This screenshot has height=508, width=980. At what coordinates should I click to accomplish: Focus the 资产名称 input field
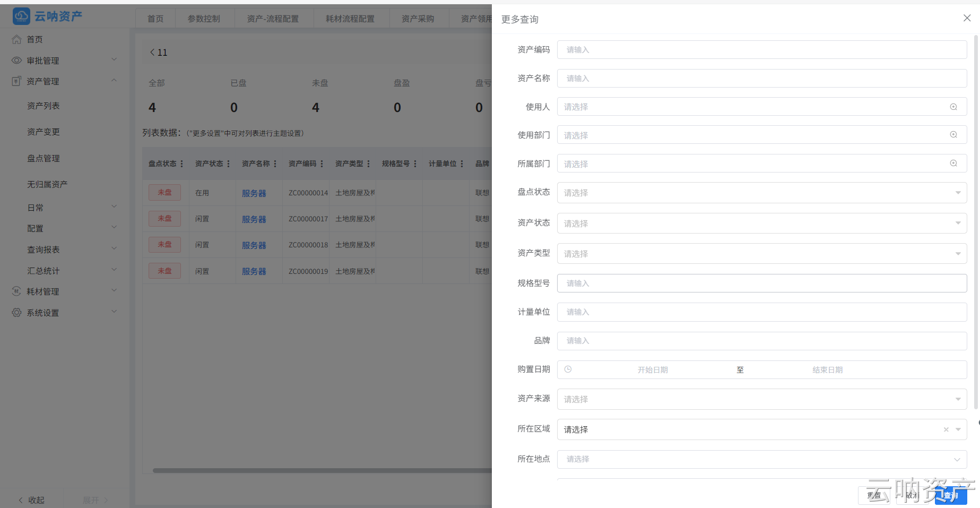(x=762, y=78)
